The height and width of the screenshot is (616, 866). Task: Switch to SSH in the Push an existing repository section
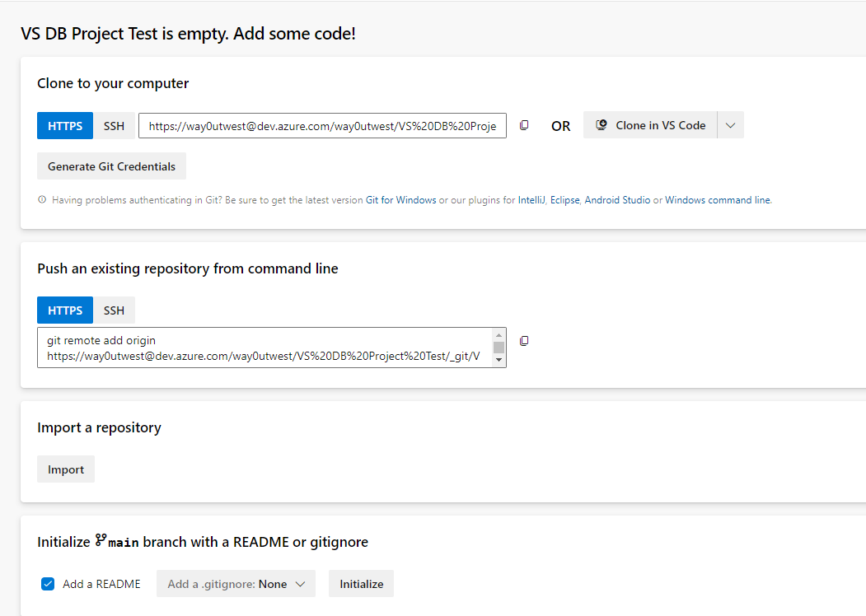pos(114,310)
